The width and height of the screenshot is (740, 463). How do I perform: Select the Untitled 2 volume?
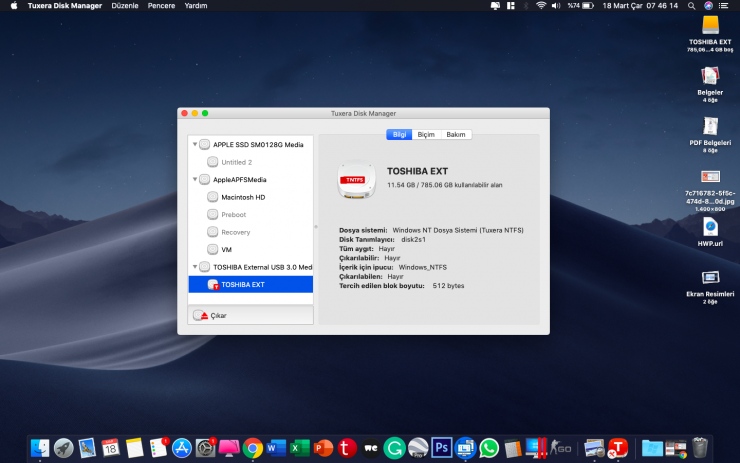pos(250,162)
